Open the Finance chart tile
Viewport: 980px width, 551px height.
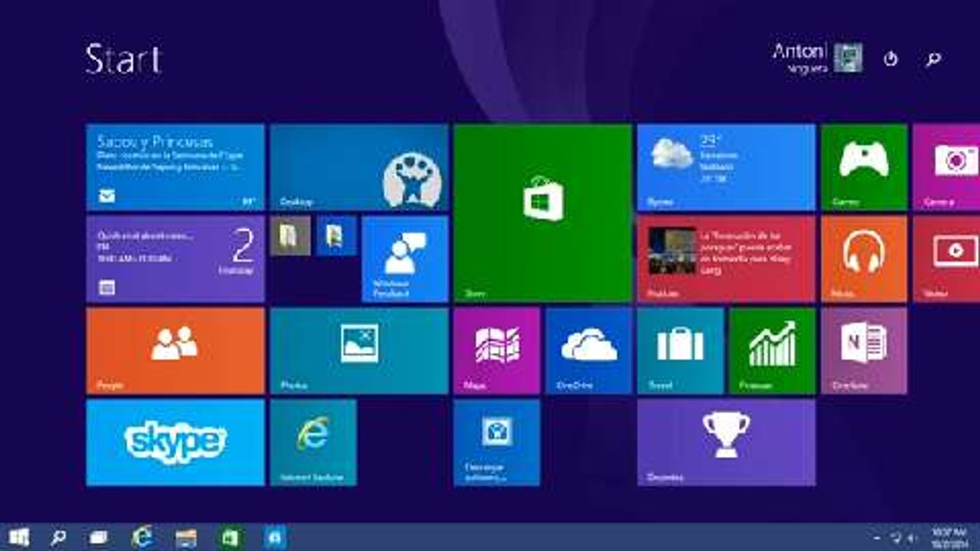click(773, 351)
